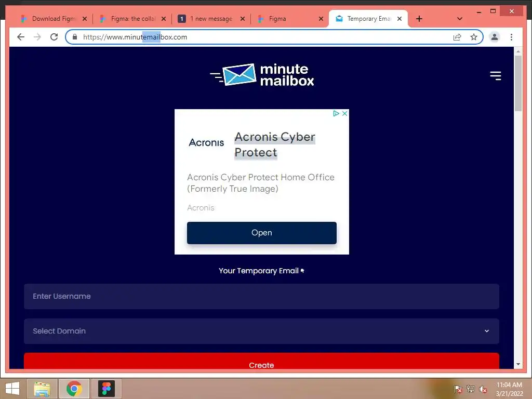Click the Enter Username field
The image size is (532, 399).
click(x=261, y=296)
